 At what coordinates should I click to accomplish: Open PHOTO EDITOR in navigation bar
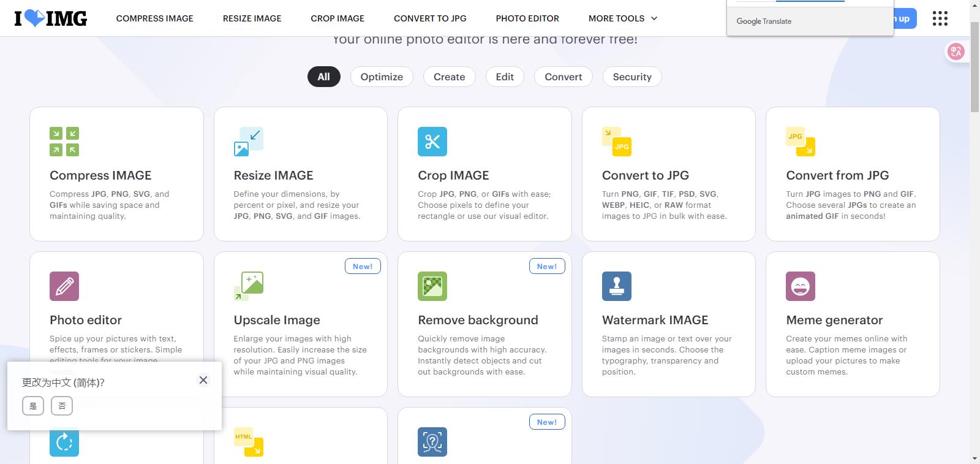pyautogui.click(x=527, y=18)
